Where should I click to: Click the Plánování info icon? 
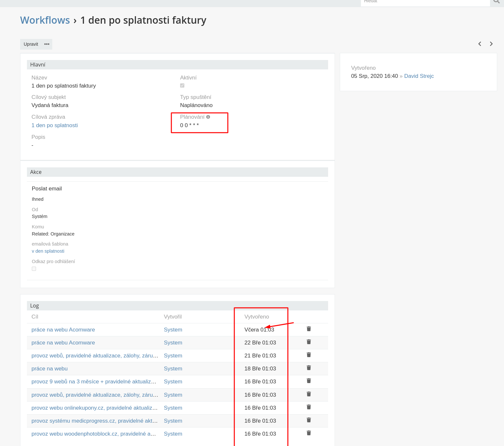pos(208,117)
